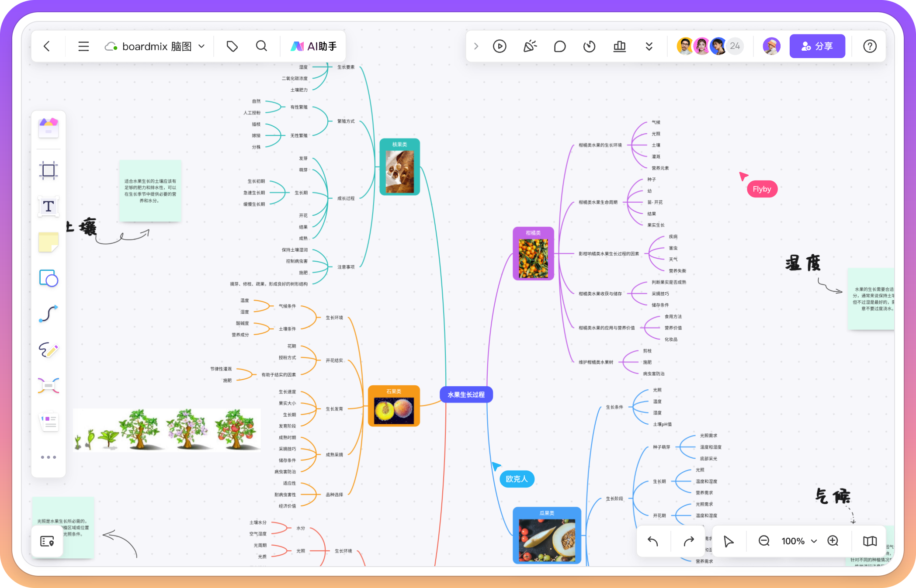Click the 分享 share button

pos(817,46)
